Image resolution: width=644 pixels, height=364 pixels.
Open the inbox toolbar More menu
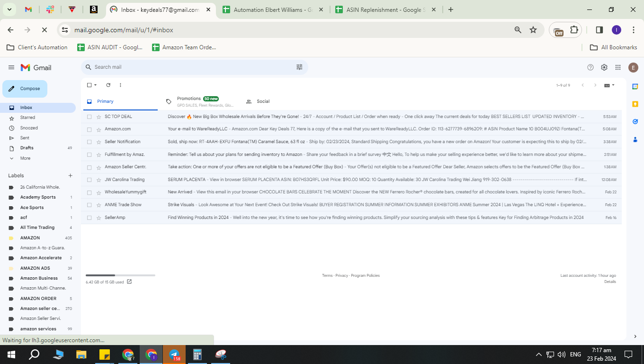120,85
